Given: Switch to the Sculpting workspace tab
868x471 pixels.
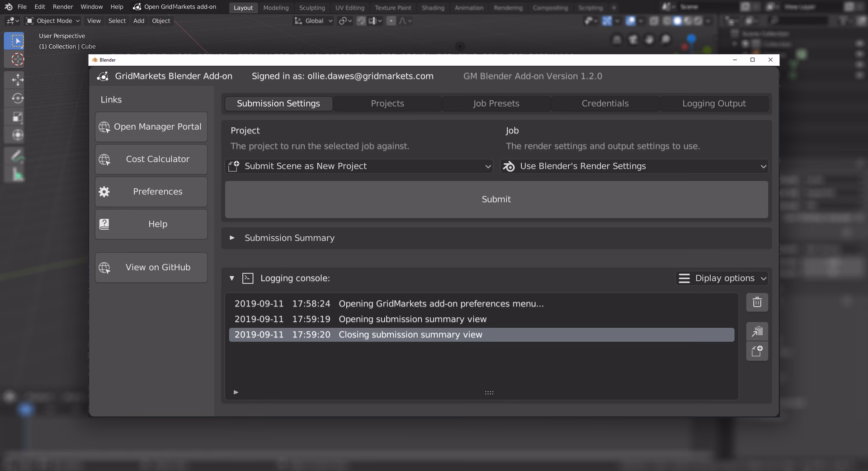Looking at the screenshot, I should click(312, 8).
